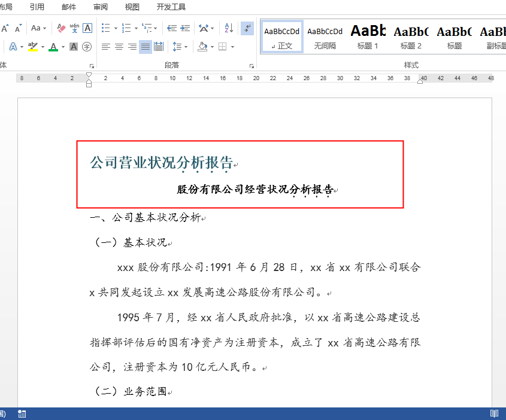Screen dimensions: 506x420
Task: Expand highlight color dropdown arrow
Action: (x=43, y=47)
